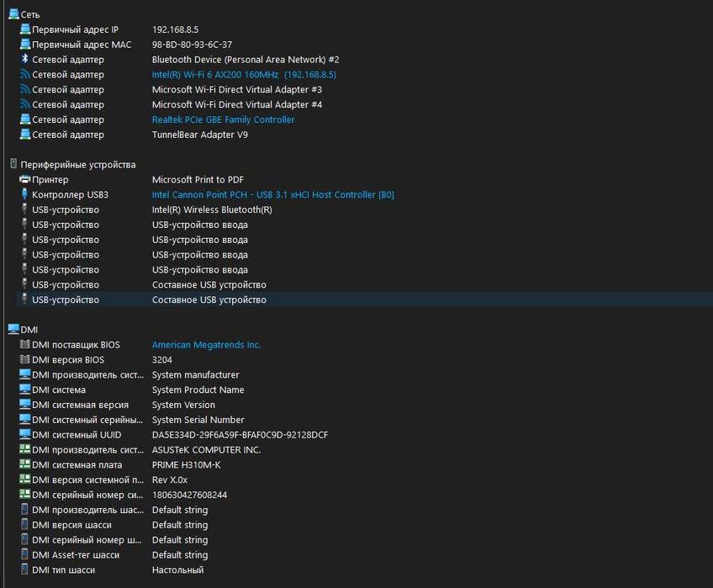
Task: Open the Realtek PCIe GBE Family Controller link
Action: pos(224,119)
